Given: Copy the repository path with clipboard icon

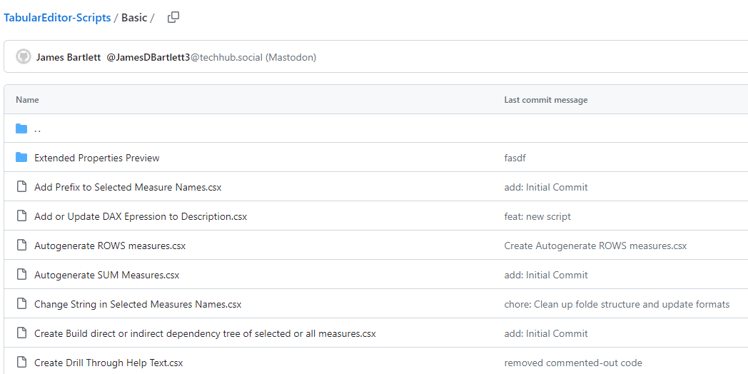Looking at the screenshot, I should click(173, 18).
